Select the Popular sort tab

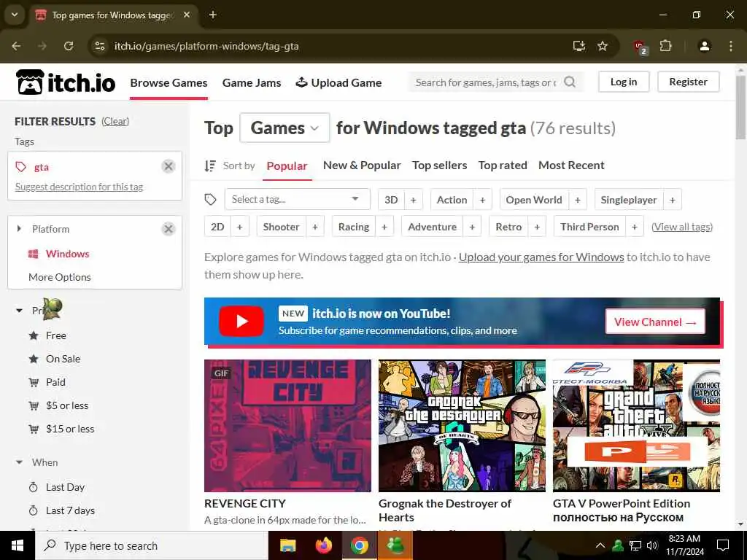tap(287, 166)
